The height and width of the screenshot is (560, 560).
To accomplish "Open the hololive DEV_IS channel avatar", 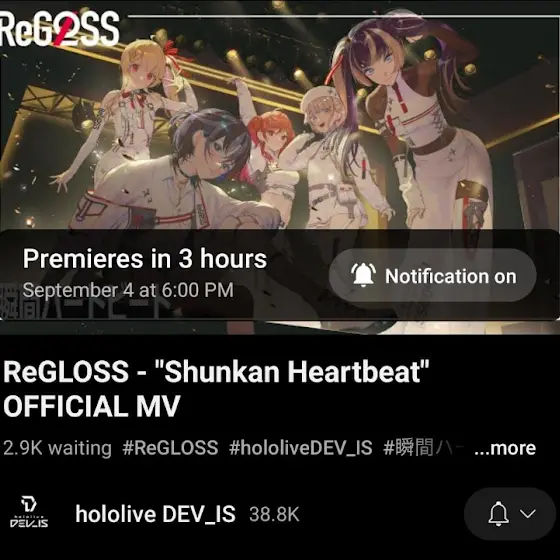I will coord(29,513).
